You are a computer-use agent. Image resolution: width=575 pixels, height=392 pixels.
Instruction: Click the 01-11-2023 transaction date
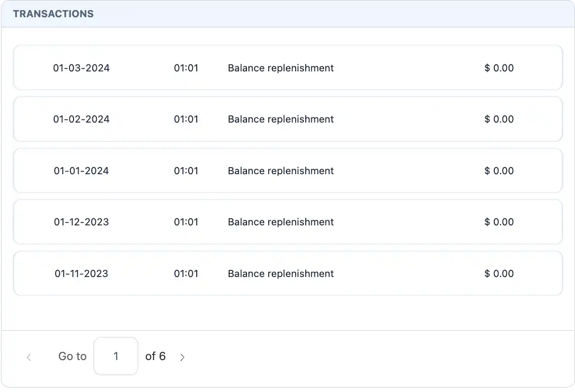pos(81,273)
